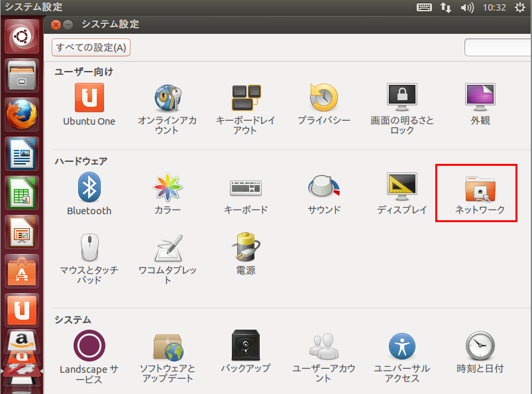Launch Firefox from the launcher
532x394 pixels.
point(22,115)
